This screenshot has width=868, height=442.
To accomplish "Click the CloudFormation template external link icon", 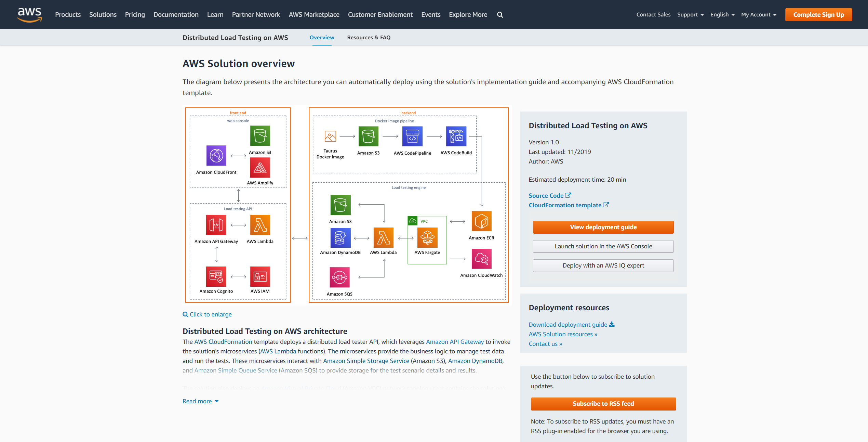I will pos(606,205).
